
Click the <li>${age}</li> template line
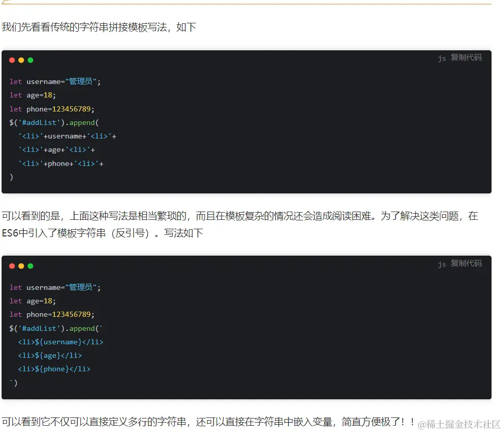tap(50, 356)
